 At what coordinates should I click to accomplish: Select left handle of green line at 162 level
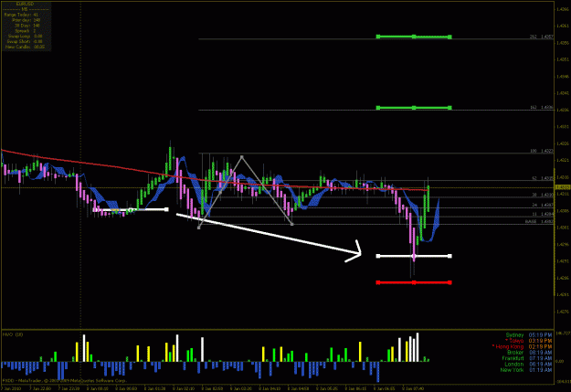tap(378, 108)
